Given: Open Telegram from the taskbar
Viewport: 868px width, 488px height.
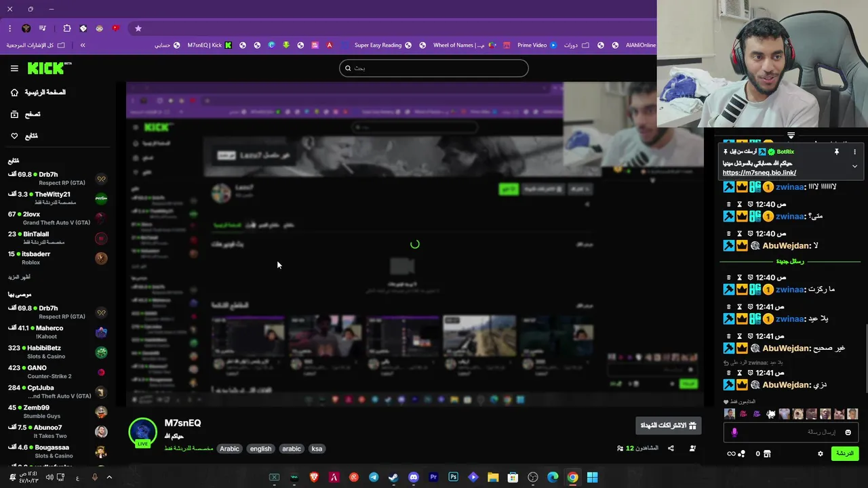Looking at the screenshot, I should coord(374,478).
